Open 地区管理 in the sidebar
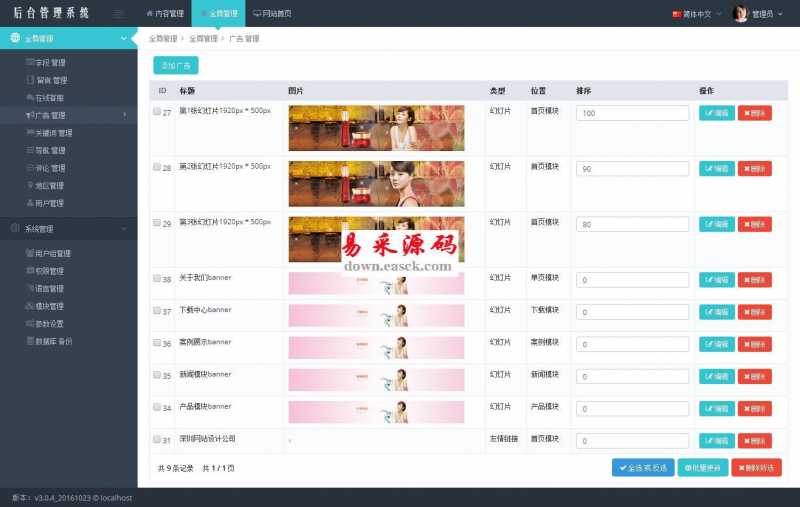 click(x=49, y=186)
